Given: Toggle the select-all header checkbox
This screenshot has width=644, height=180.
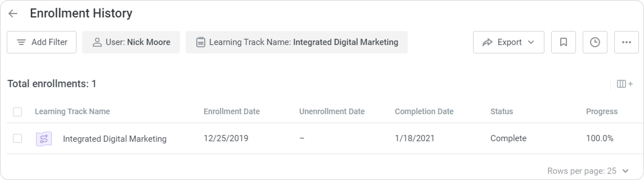Looking at the screenshot, I should (17, 112).
